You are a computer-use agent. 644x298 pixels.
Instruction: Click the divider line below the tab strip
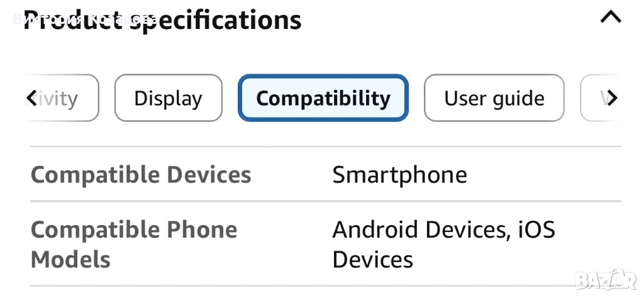325,147
